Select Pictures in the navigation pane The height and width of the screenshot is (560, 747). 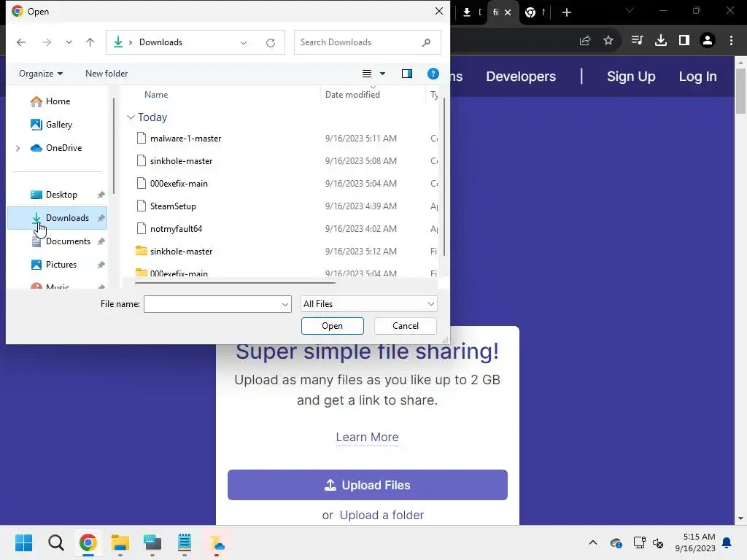tap(57, 265)
